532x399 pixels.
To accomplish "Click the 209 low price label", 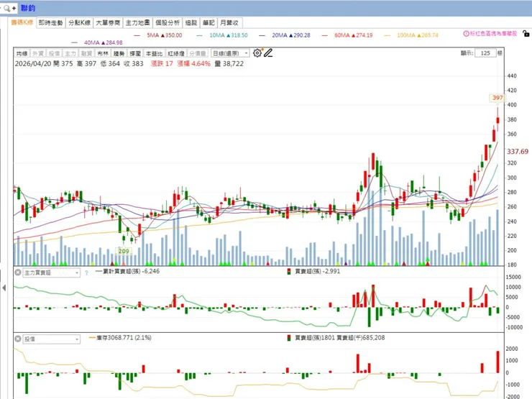I will point(124,251).
